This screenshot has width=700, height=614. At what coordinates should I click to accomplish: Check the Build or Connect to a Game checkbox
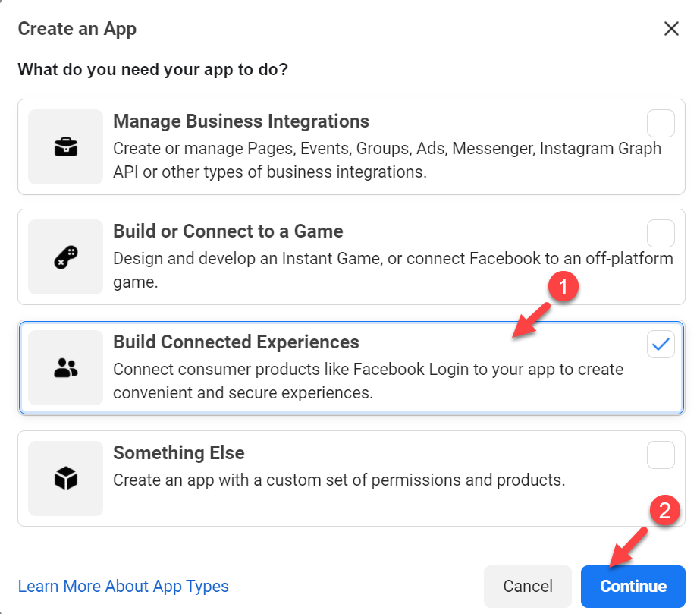[x=661, y=233]
